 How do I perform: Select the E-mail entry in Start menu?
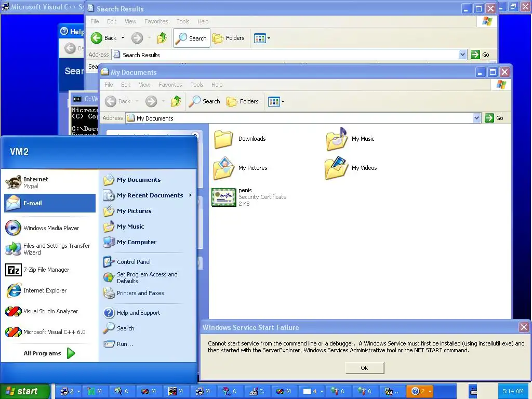(50, 203)
